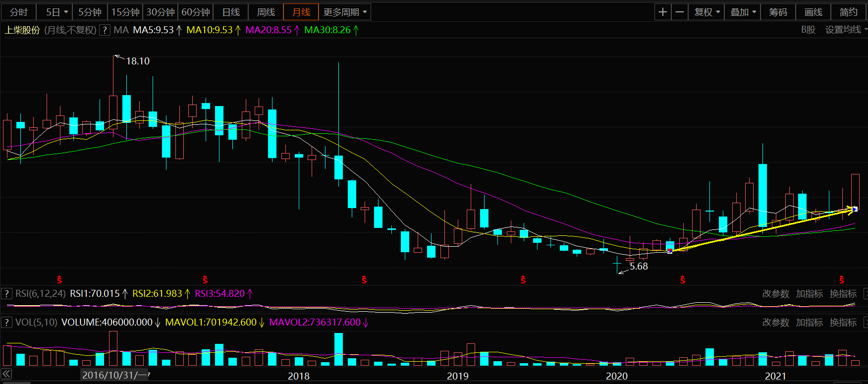Click the double-left arrow at bottom left
The image size is (868, 384).
(x=6, y=374)
